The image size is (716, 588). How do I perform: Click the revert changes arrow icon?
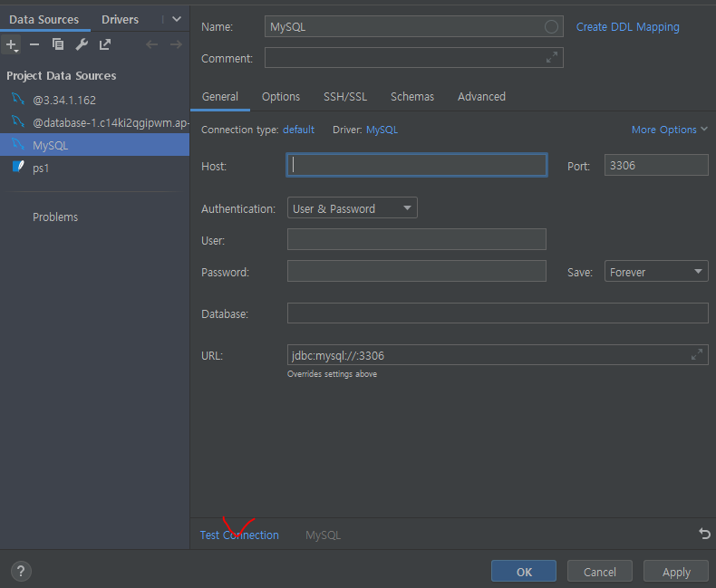tap(704, 534)
